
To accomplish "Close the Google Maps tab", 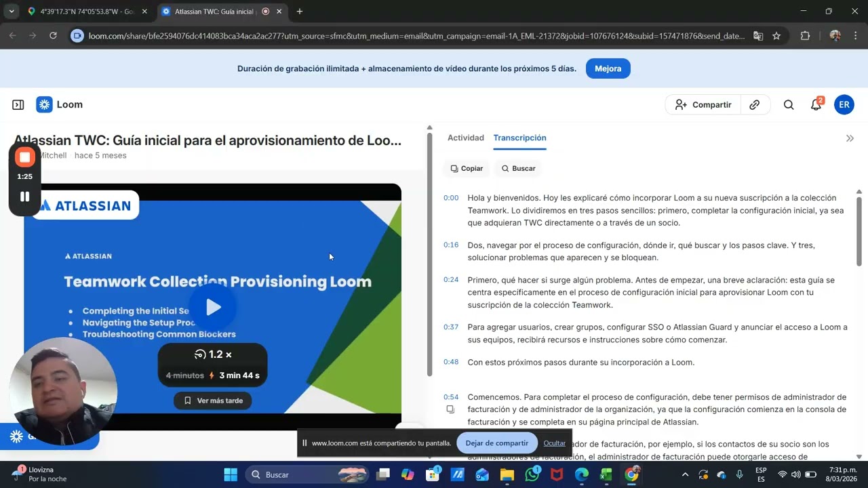I will pos(144,12).
